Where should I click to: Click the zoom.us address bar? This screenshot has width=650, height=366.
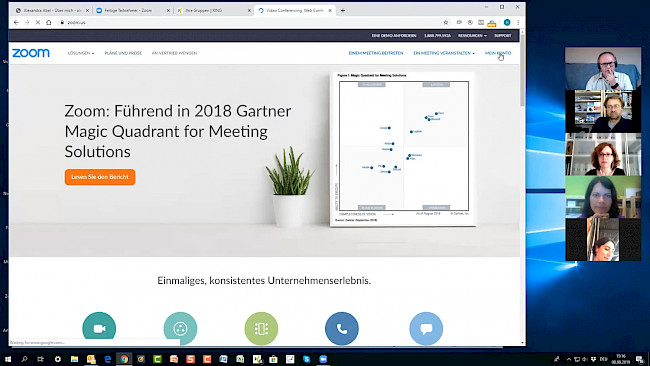249,22
